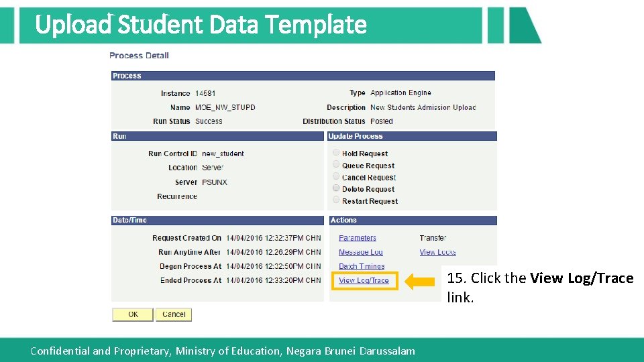Click the instance number 14581
644x362 pixels.
coord(205,93)
